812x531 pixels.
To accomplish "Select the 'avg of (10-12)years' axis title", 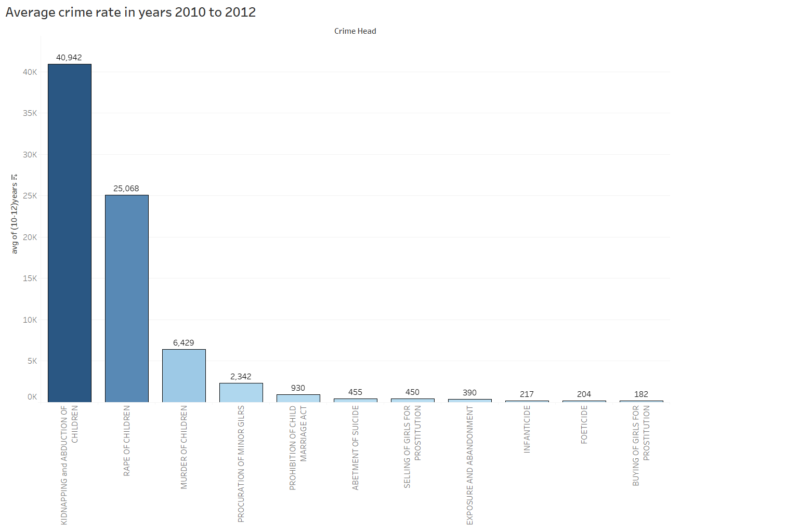I will click(x=15, y=218).
